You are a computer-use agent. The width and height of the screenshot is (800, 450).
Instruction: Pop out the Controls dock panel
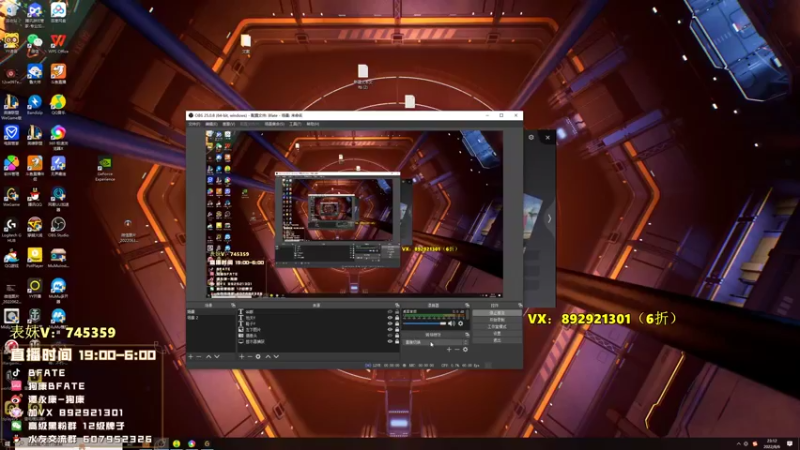[x=520, y=305]
